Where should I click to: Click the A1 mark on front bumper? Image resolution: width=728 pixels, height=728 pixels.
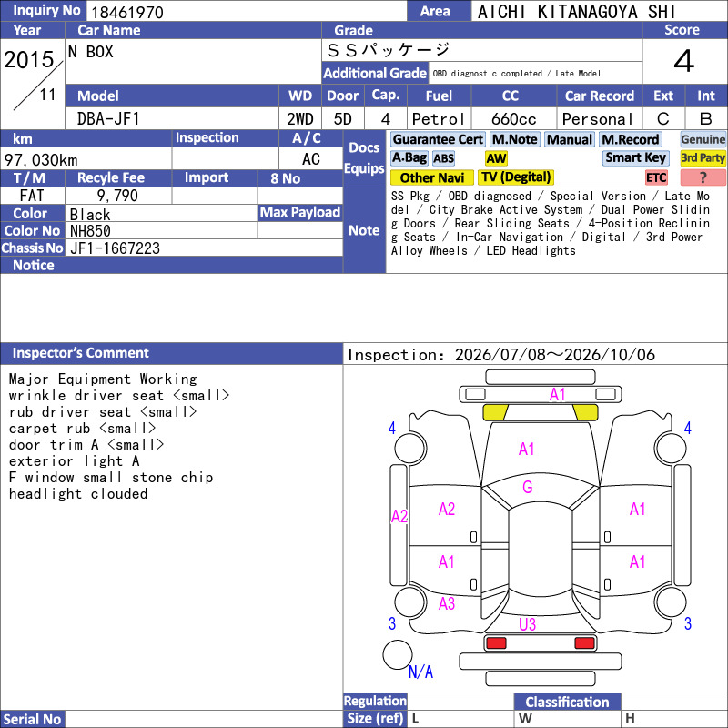558,395
